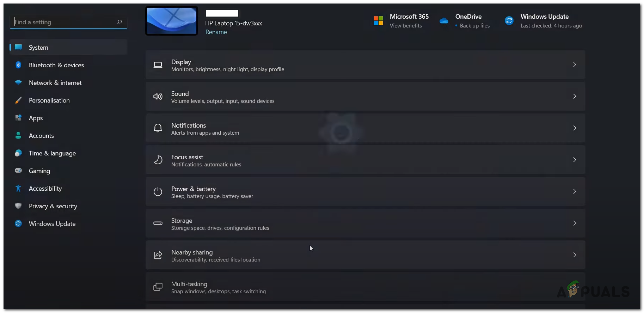Click 'Storage space, drives, configuration rules' text
The width and height of the screenshot is (644, 313).
[220, 228]
